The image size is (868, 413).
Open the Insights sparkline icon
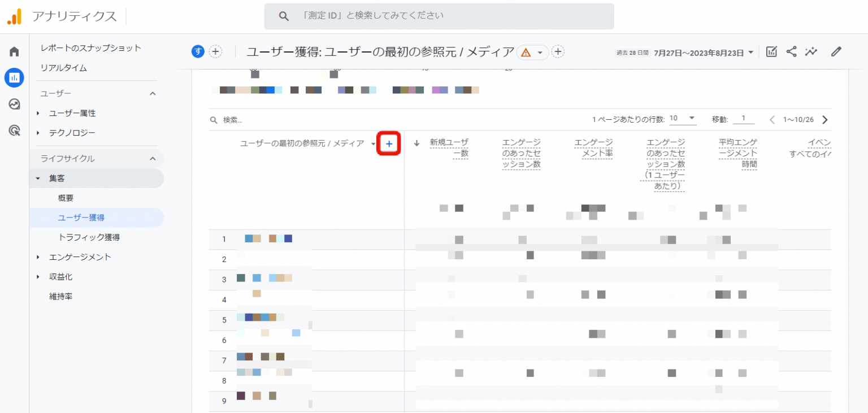811,52
